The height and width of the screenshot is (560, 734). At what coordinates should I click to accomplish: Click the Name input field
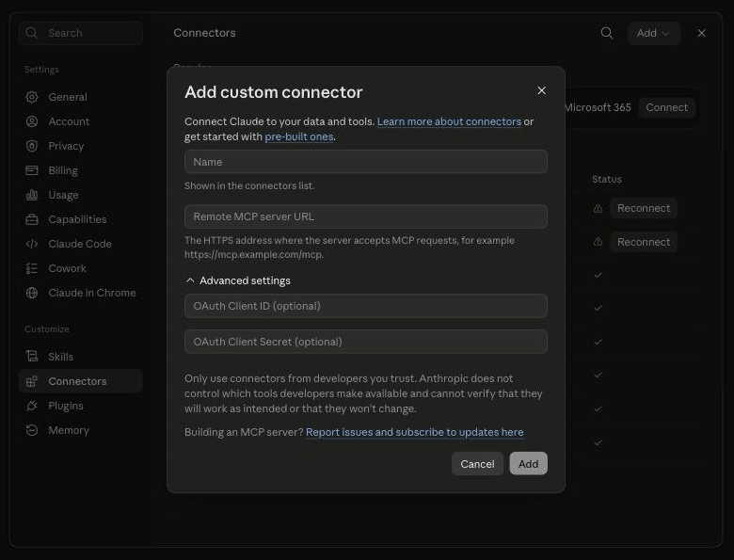[x=366, y=162]
